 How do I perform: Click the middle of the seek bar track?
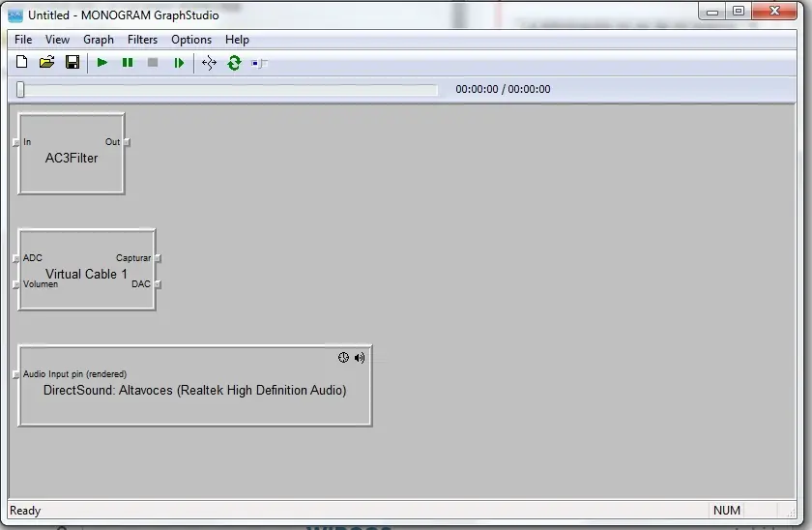pyautogui.click(x=227, y=90)
